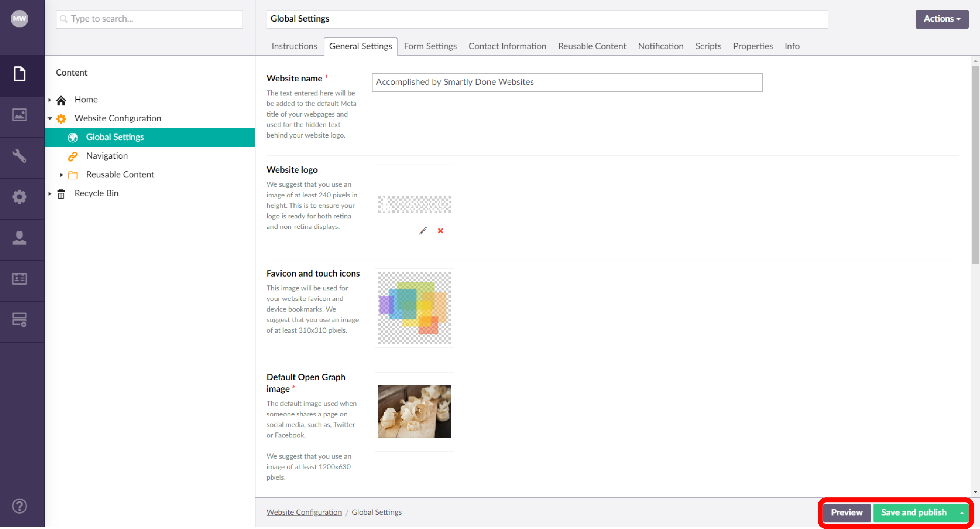Viewport: 980px width, 529px height.
Task: Select Navigation in the content tree
Action: pyautogui.click(x=107, y=156)
